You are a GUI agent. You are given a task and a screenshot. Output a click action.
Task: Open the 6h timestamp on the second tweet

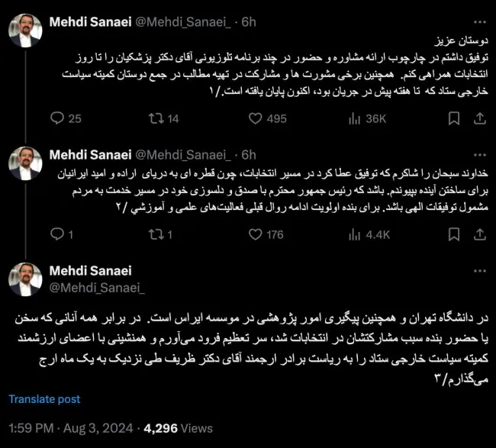[248, 155]
